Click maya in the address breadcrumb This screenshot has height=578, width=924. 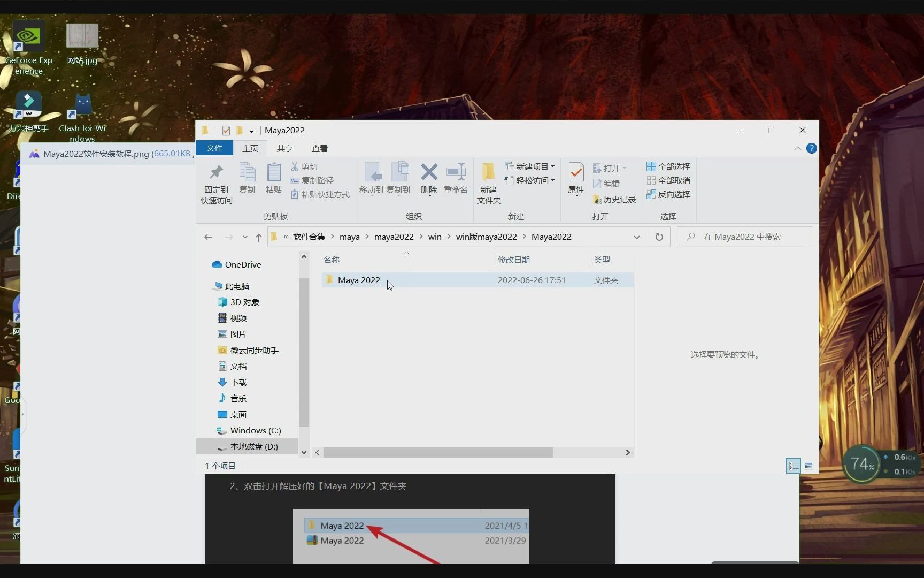[x=350, y=237]
